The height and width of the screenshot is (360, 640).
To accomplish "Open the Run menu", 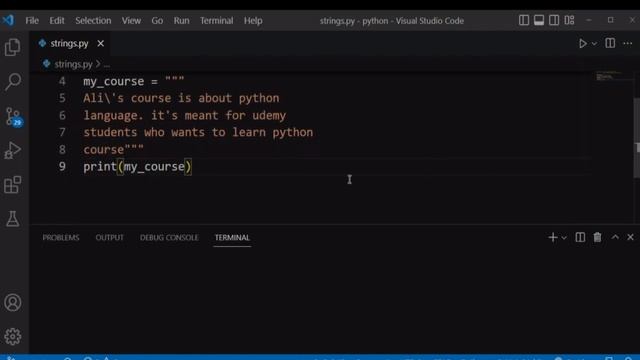I will coord(181,20).
